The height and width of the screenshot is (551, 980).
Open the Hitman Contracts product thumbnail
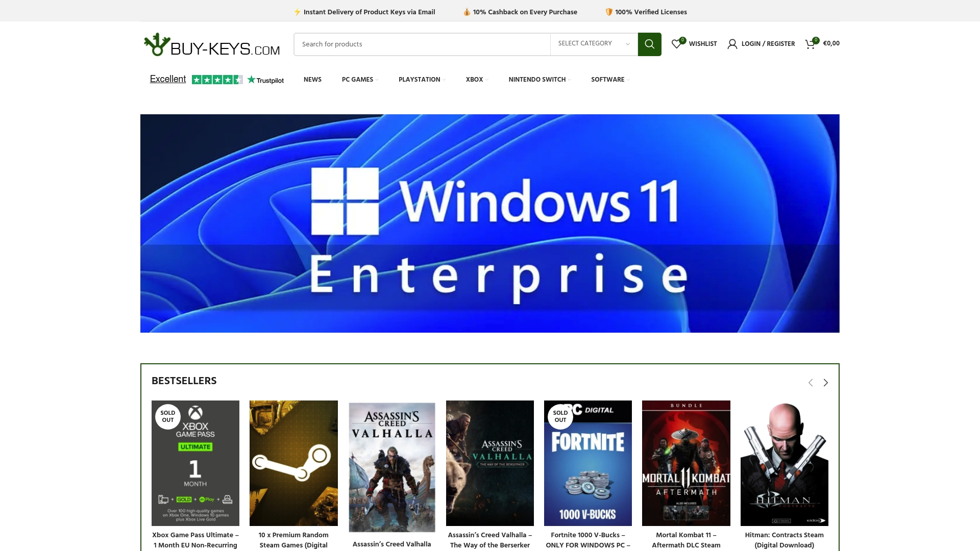click(784, 463)
